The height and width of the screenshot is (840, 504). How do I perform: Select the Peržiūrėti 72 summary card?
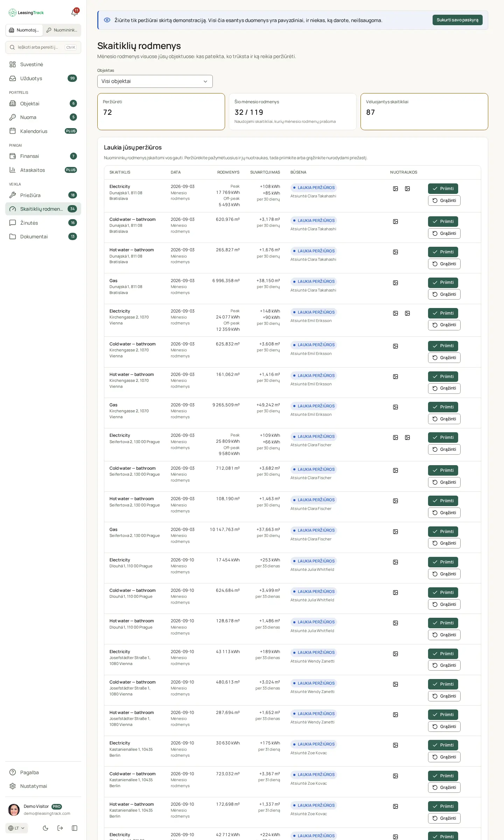click(x=161, y=112)
